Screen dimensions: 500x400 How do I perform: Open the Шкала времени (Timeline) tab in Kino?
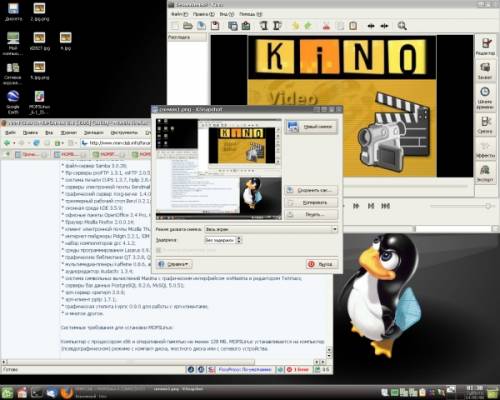click(485, 97)
